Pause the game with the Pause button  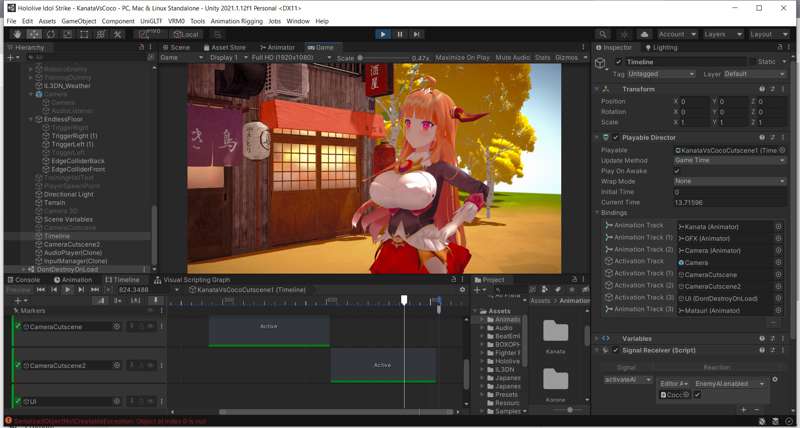click(400, 34)
